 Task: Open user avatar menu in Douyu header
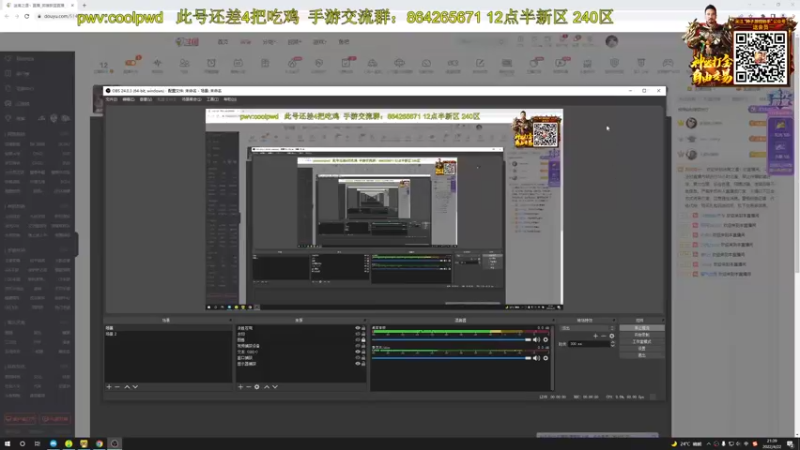[x=611, y=41]
